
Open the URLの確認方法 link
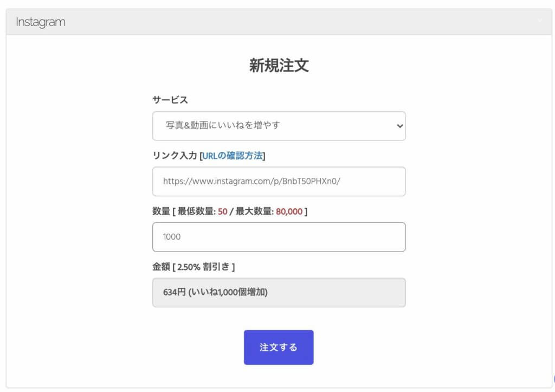[x=233, y=156]
